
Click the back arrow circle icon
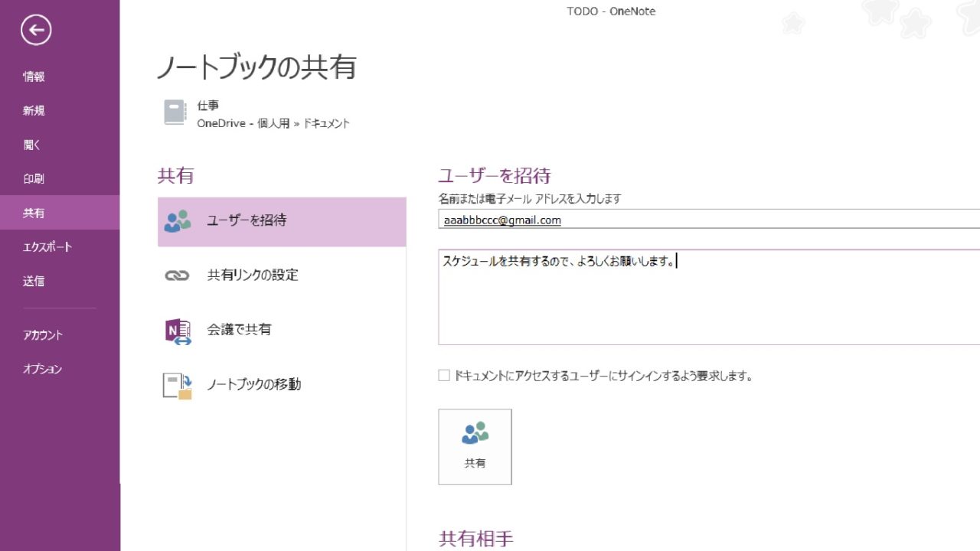coord(36,31)
